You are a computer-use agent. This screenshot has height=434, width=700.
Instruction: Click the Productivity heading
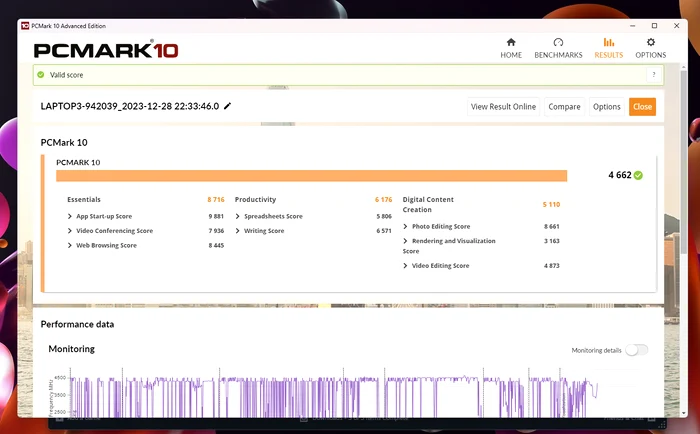(x=255, y=200)
